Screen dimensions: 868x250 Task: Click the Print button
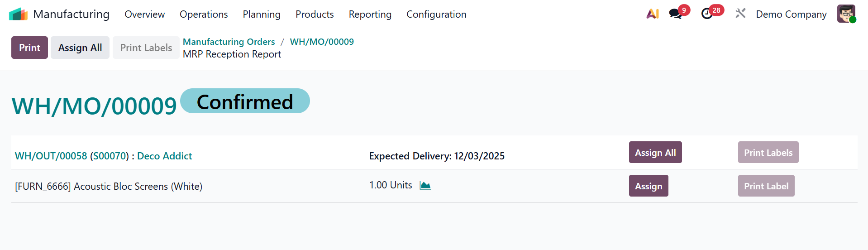point(29,48)
